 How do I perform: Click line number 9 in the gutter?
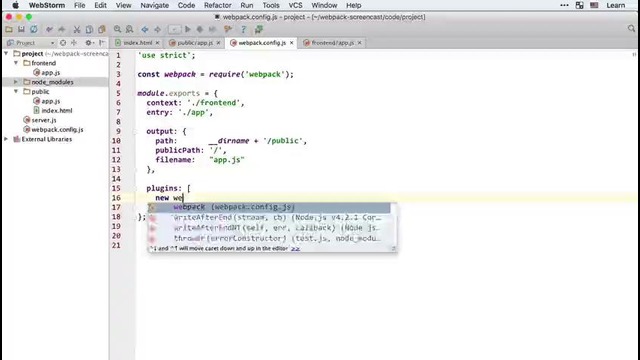[118, 131]
